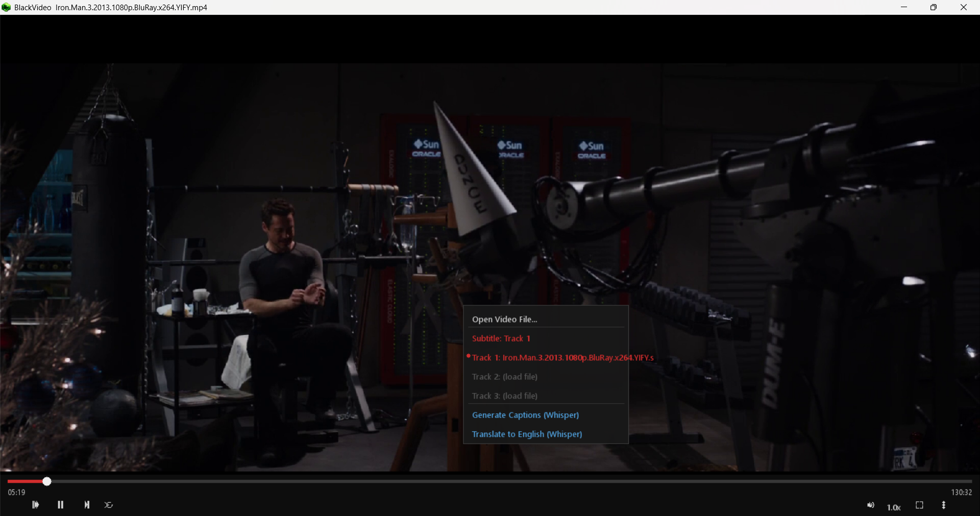Pause the video playback
The image size is (980, 516).
(x=61, y=505)
